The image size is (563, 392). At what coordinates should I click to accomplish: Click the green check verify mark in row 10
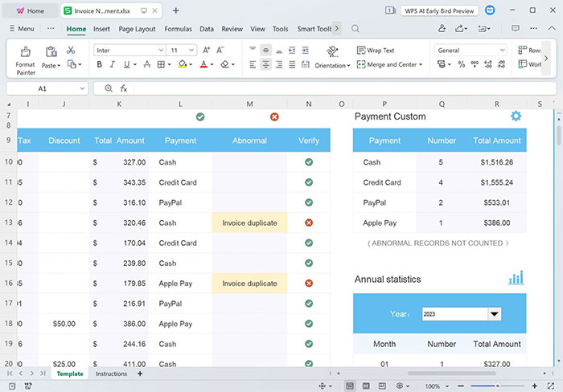click(309, 162)
